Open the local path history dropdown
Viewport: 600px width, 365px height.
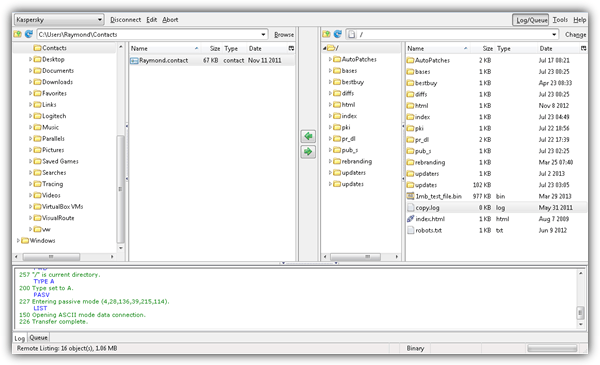click(x=263, y=34)
